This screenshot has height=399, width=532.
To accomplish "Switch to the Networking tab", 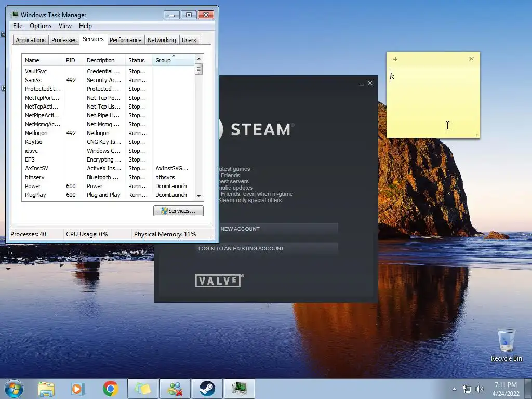I will (x=162, y=40).
